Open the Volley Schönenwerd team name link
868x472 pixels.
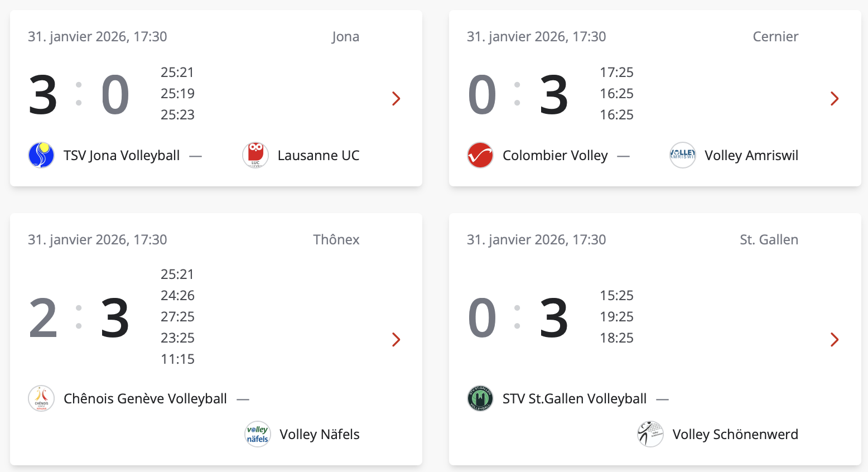pos(735,434)
